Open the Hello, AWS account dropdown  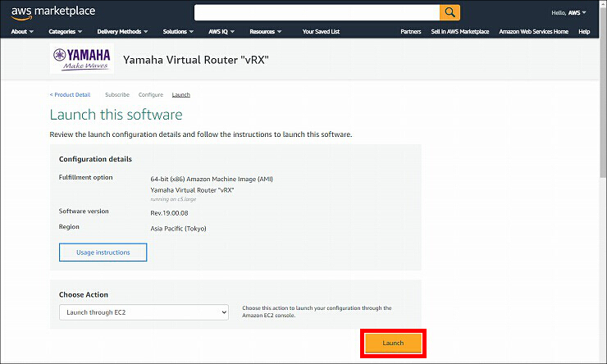click(x=568, y=13)
